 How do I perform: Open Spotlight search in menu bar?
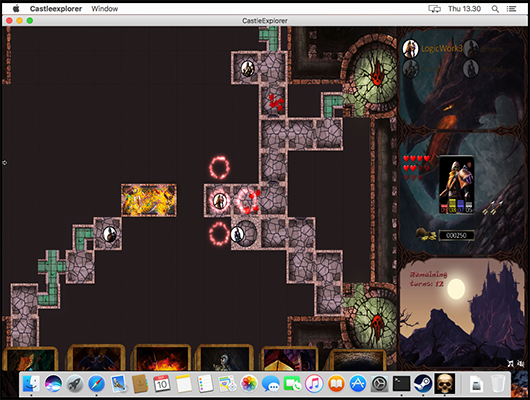point(495,9)
